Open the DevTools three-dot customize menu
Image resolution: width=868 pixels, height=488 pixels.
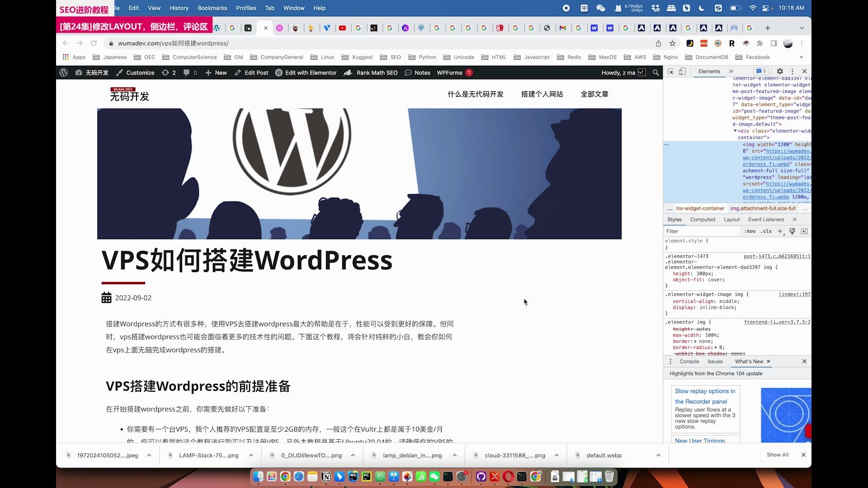(x=792, y=71)
